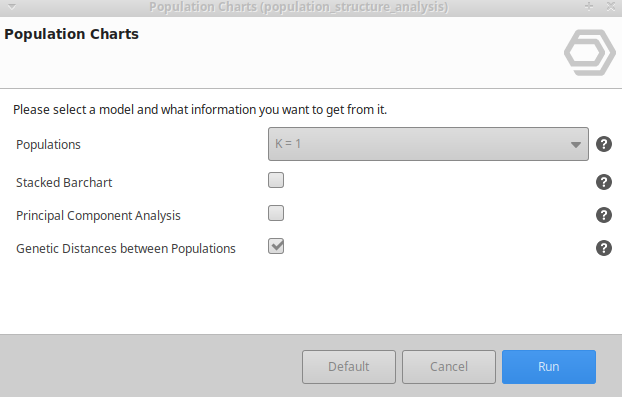622x397 pixels.
Task: Enable the Stacked Barchart checkbox
Action: pos(276,180)
